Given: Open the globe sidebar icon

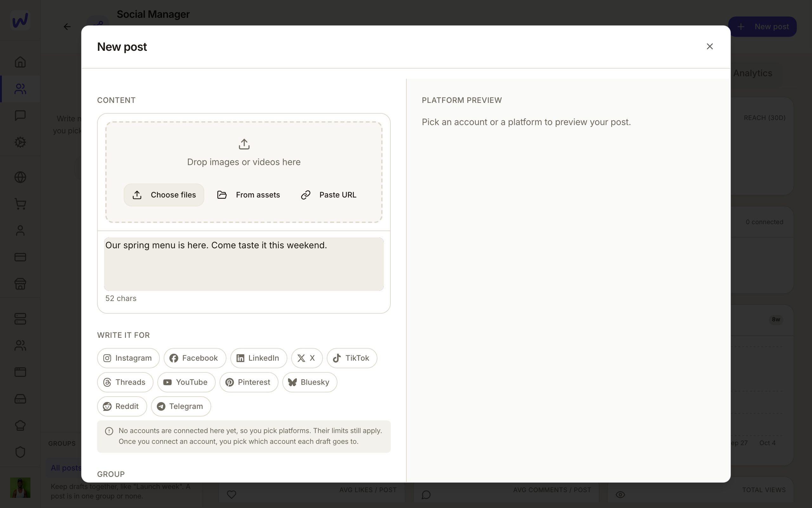Looking at the screenshot, I should [20, 177].
